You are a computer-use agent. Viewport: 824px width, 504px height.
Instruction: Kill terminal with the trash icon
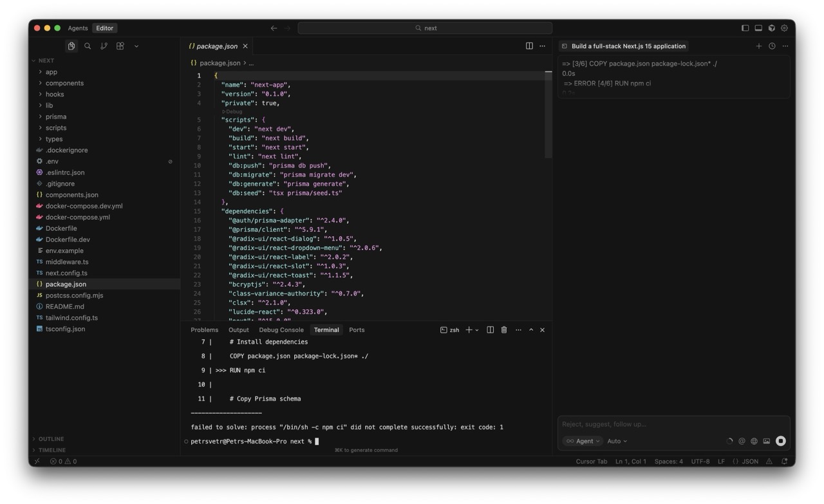pyautogui.click(x=504, y=330)
